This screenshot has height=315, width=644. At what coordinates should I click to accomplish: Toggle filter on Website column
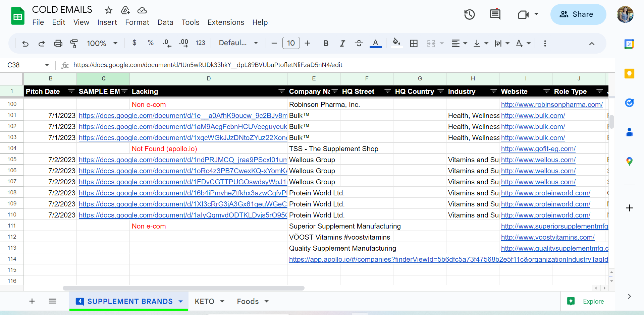tap(546, 91)
